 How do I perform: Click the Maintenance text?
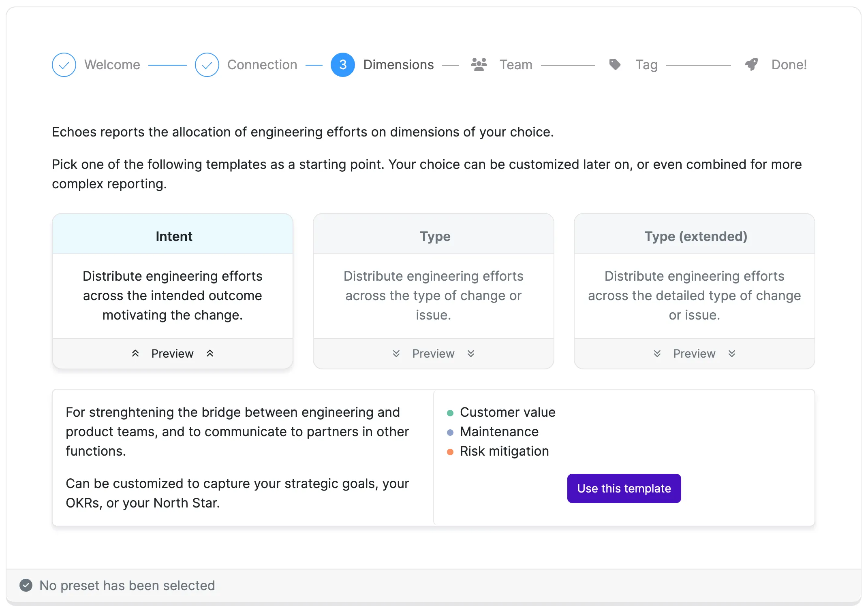pyautogui.click(x=499, y=432)
